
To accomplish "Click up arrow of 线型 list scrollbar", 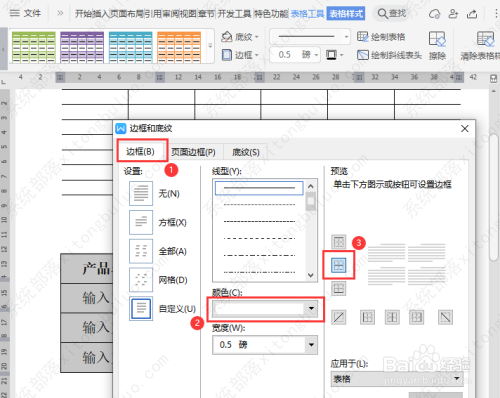I will click(x=311, y=186).
